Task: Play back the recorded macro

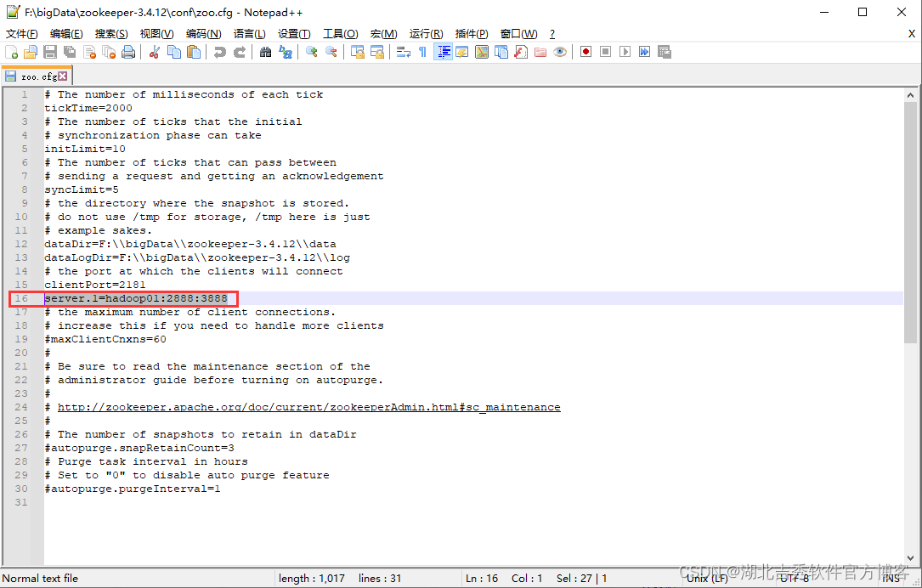Action: pos(625,53)
